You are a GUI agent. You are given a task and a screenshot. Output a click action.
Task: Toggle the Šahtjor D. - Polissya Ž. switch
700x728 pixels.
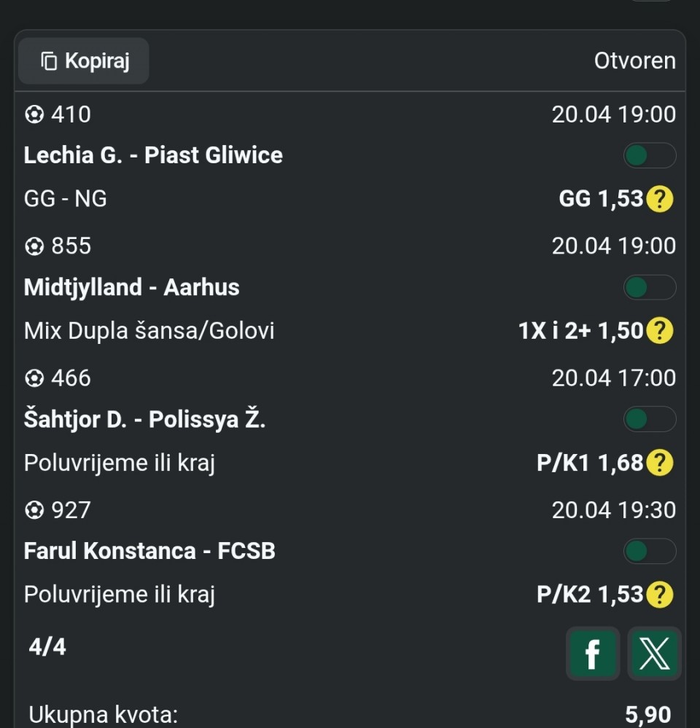point(649,420)
